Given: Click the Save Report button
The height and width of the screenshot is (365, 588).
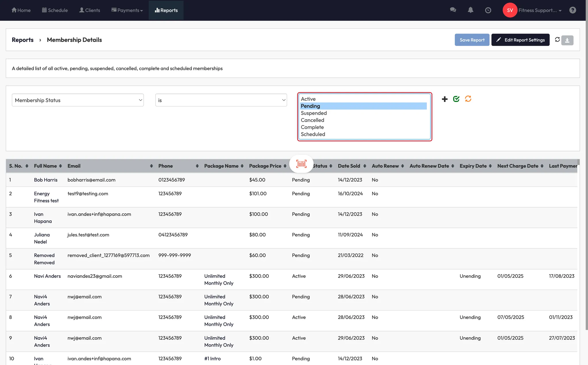Looking at the screenshot, I should click(x=472, y=40).
